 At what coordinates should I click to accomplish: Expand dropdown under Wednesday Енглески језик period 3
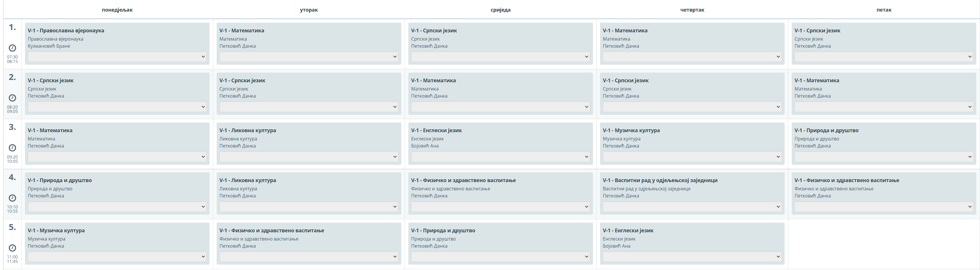click(500, 157)
